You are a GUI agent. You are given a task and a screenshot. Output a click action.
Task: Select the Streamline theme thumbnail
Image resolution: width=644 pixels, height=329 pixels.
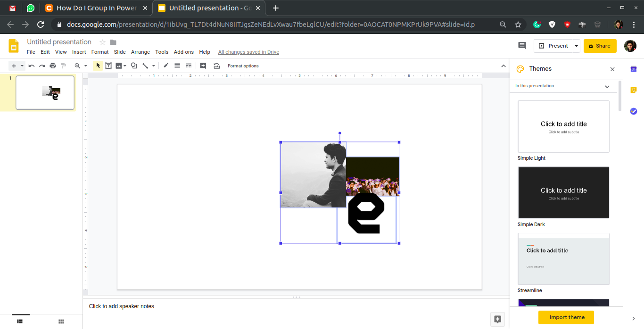[563, 259]
